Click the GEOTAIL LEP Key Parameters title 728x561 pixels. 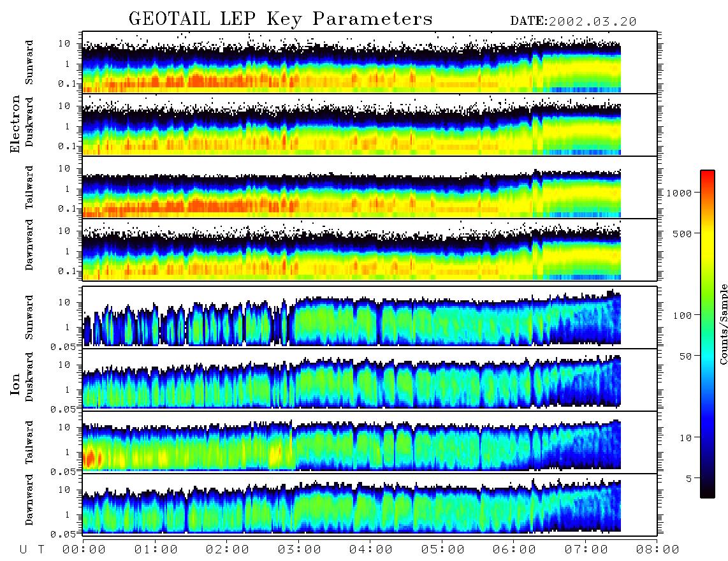[280, 19]
